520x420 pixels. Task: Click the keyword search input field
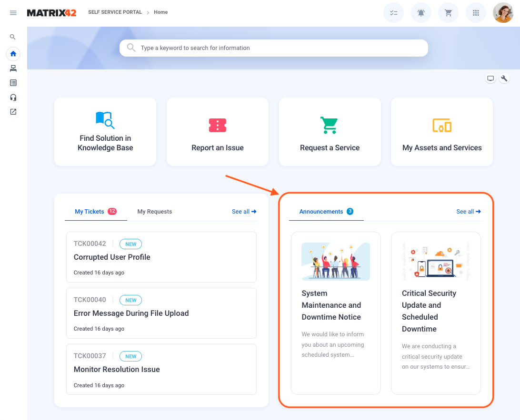281,48
